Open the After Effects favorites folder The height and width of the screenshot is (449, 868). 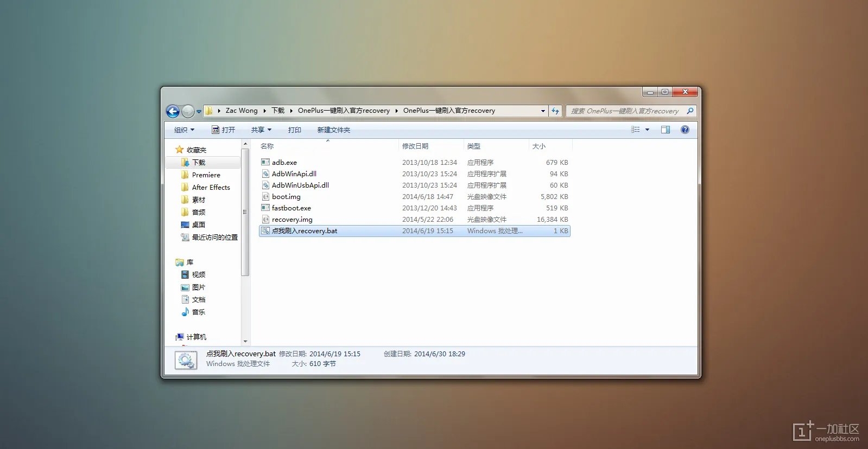[211, 188]
